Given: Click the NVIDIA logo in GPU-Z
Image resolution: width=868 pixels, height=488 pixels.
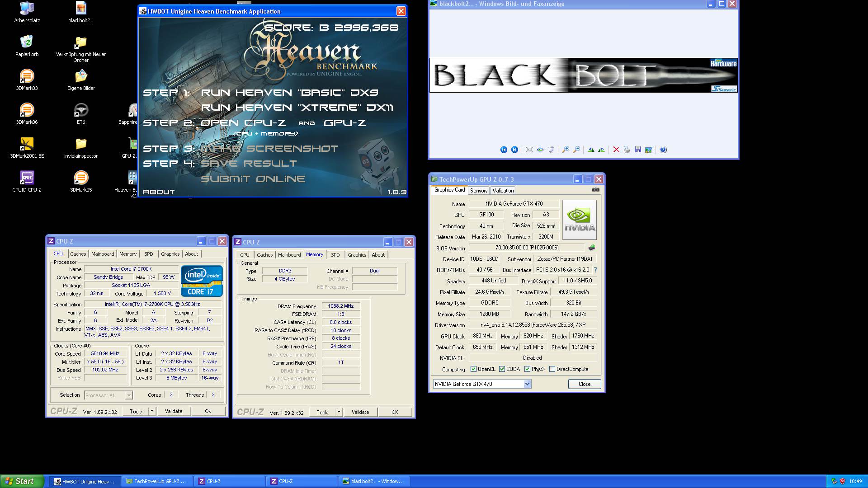Looking at the screenshot, I should 580,220.
